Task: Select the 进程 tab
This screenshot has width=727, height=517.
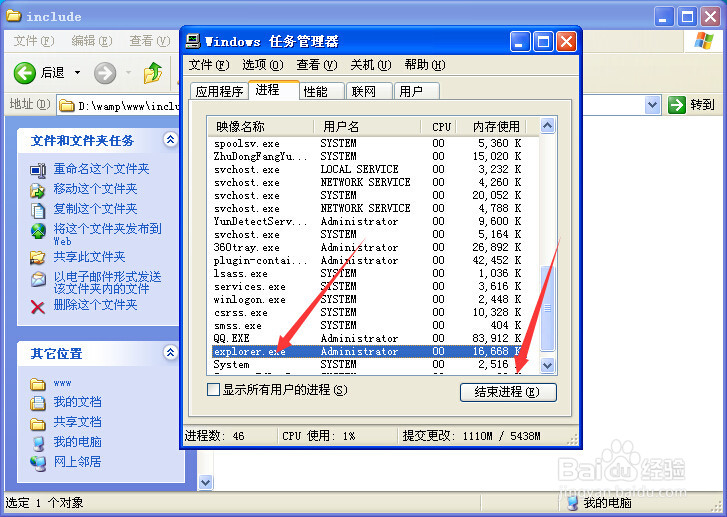Action: point(273,90)
